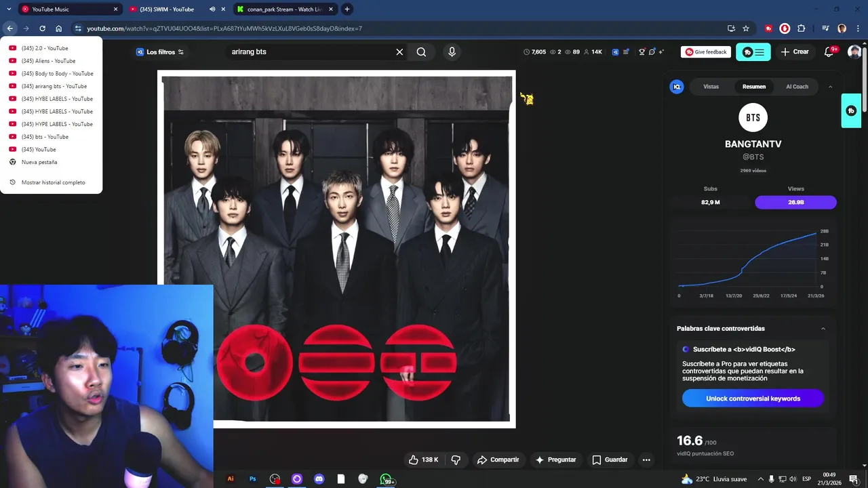The image size is (868, 488).
Task: Open a new browser tab with plus
Action: (x=347, y=9)
